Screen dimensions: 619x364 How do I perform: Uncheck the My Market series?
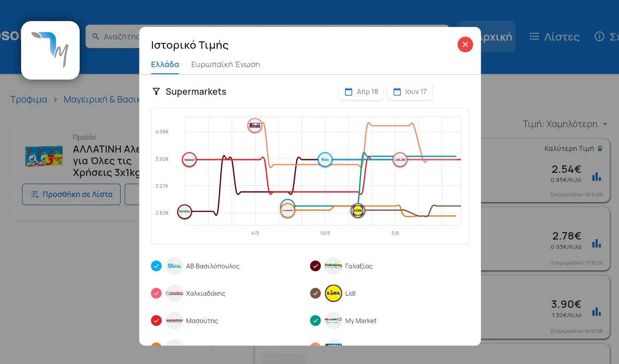(315, 321)
